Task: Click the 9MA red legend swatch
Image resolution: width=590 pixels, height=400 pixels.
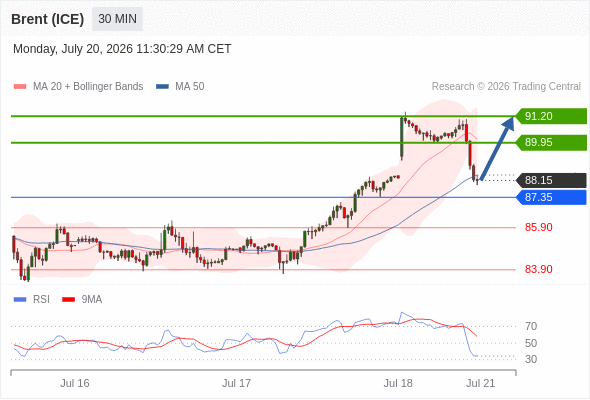Action: [68, 300]
